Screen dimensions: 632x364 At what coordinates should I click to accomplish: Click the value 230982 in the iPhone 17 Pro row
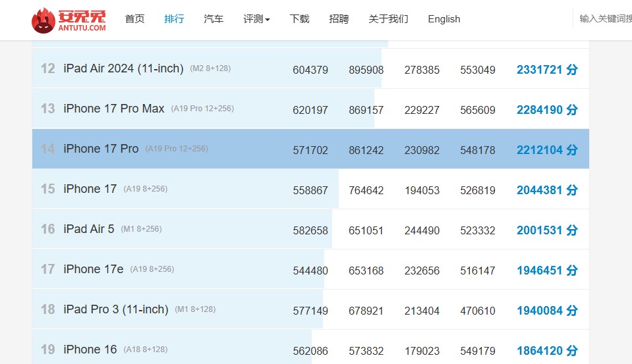(422, 150)
